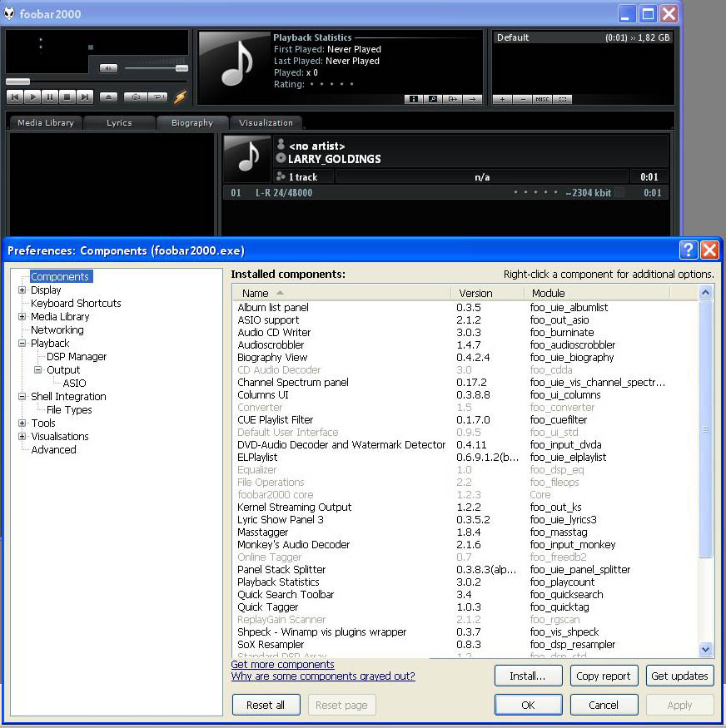Collapse the Playback tree node
The image size is (726, 728).
[x=22, y=344]
